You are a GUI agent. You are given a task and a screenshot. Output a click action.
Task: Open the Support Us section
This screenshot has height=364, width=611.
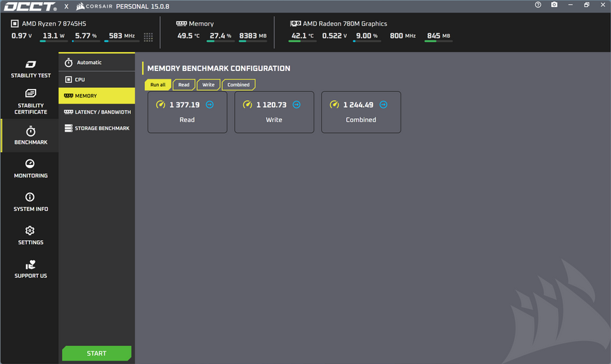click(31, 269)
